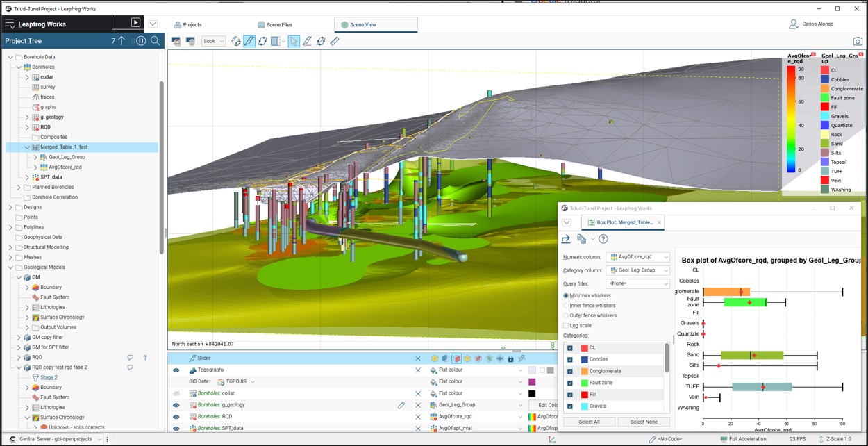Open help in Box Plot window
This screenshot has height=446, width=868.
(603, 239)
